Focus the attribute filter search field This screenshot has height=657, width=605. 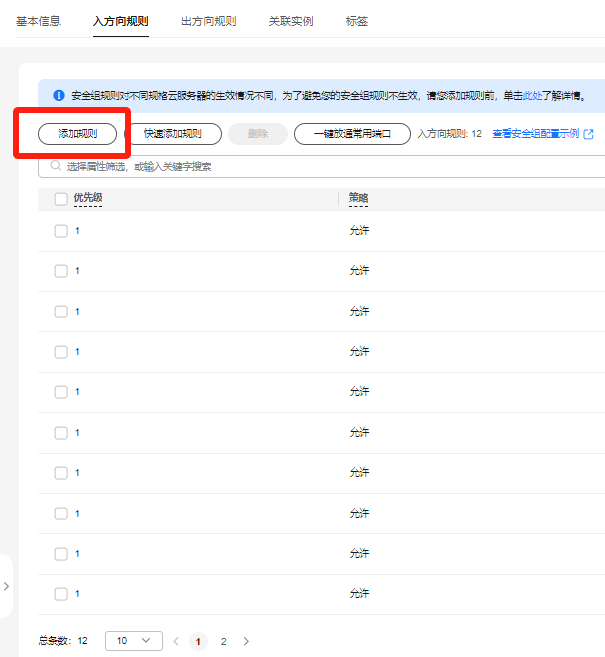pos(321,166)
